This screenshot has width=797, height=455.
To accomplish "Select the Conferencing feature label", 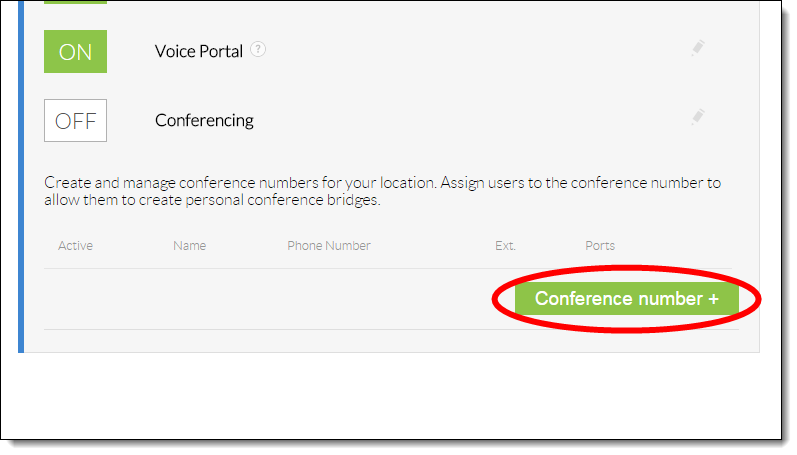I will point(204,120).
